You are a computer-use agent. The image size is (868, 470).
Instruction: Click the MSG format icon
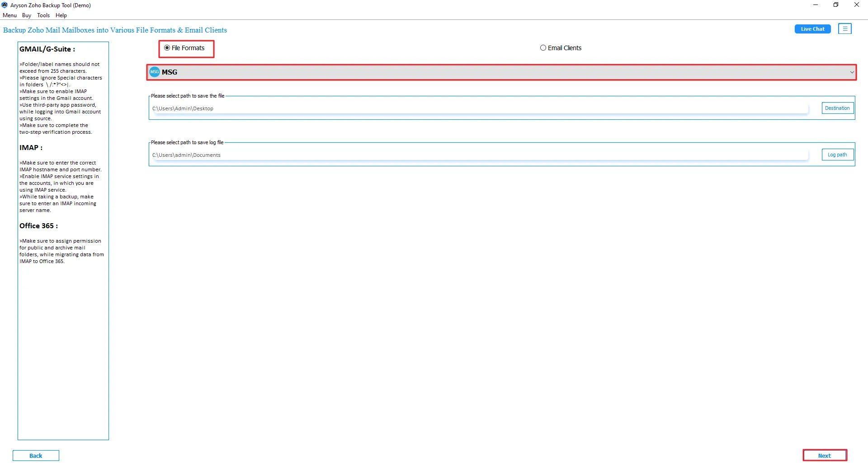tap(155, 72)
